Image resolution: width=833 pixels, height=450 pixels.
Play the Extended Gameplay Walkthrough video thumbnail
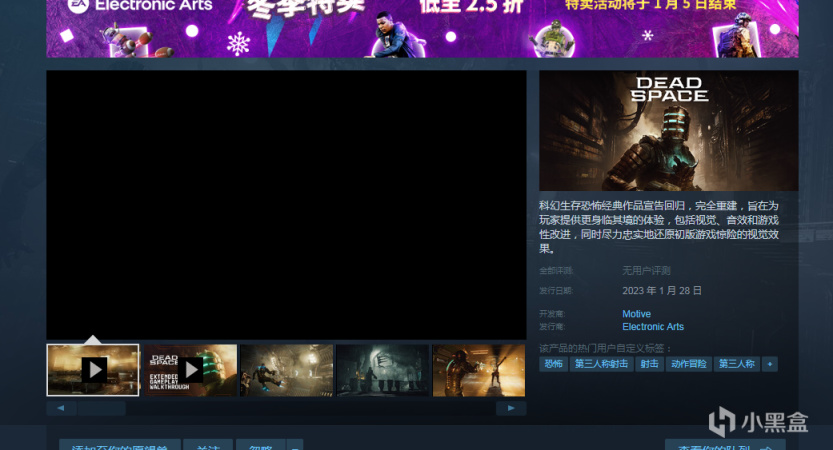pyautogui.click(x=189, y=370)
